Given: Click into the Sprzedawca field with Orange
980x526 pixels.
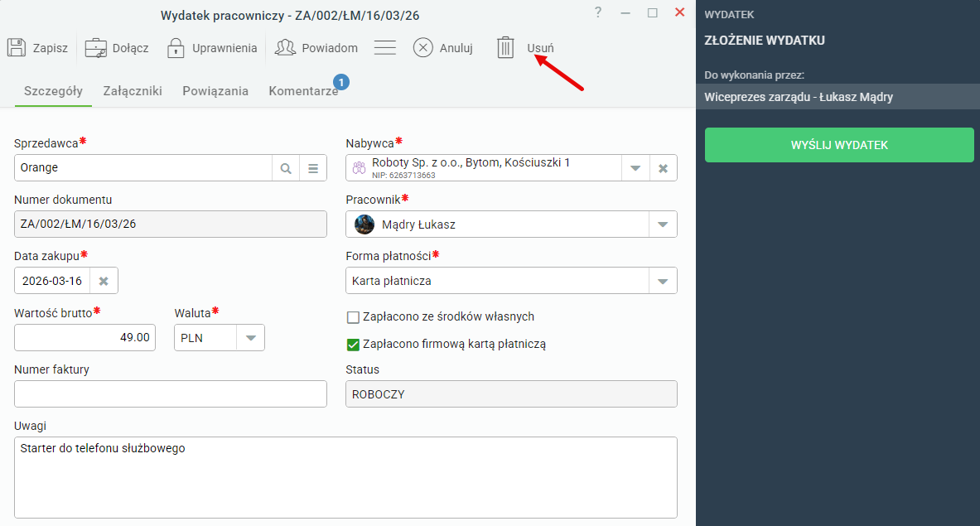Looking at the screenshot, I should (143, 168).
